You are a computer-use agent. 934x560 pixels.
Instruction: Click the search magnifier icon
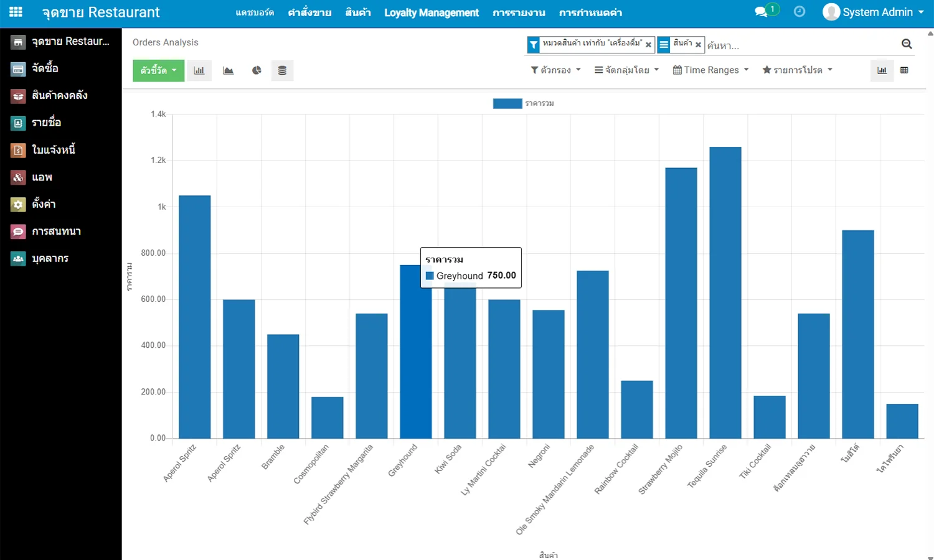click(x=907, y=44)
